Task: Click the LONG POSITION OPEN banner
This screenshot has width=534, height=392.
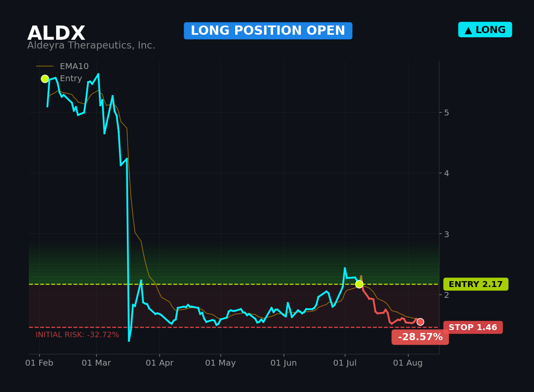Action: (268, 31)
